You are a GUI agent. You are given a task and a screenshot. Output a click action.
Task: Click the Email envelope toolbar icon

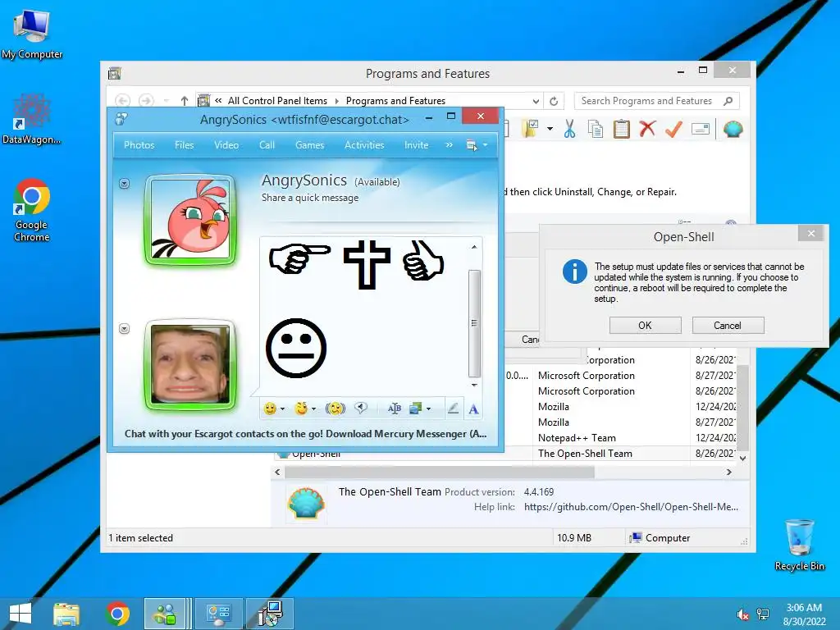click(x=701, y=129)
